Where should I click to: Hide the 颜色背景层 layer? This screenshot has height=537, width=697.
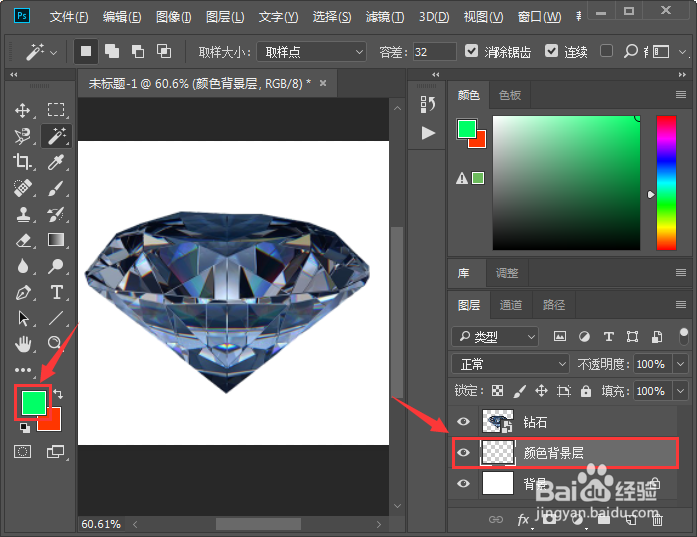coord(463,453)
